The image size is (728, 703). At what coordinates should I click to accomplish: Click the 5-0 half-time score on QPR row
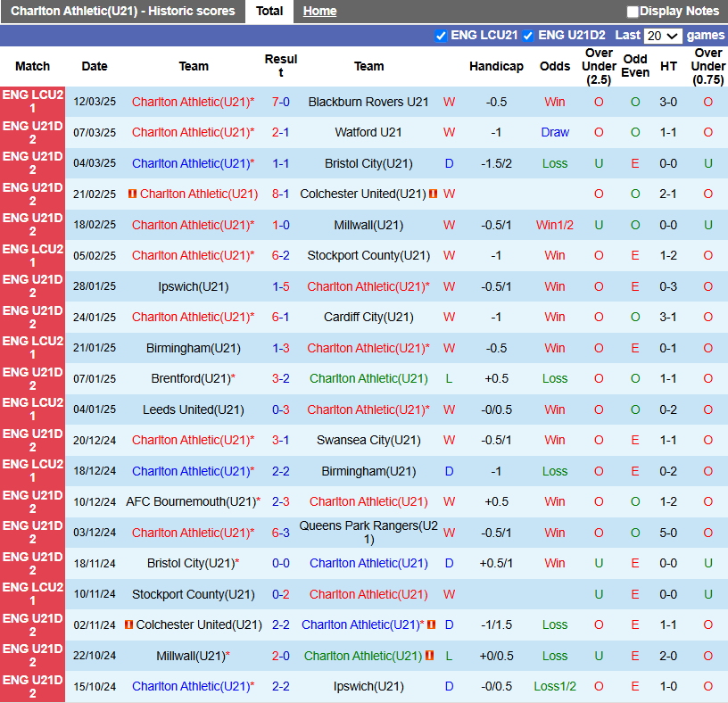tap(668, 533)
